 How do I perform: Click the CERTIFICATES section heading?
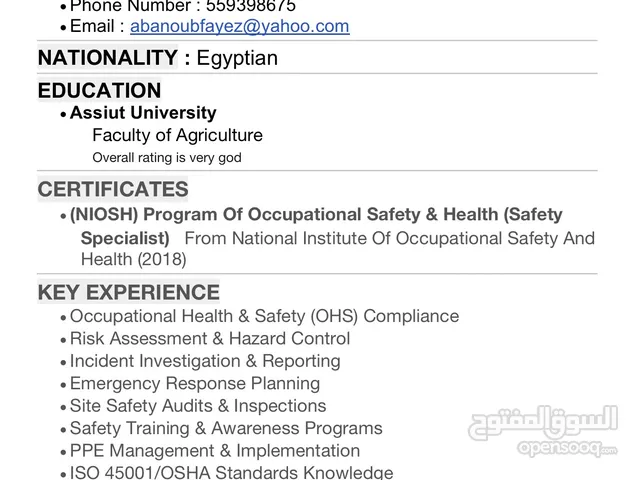113,189
